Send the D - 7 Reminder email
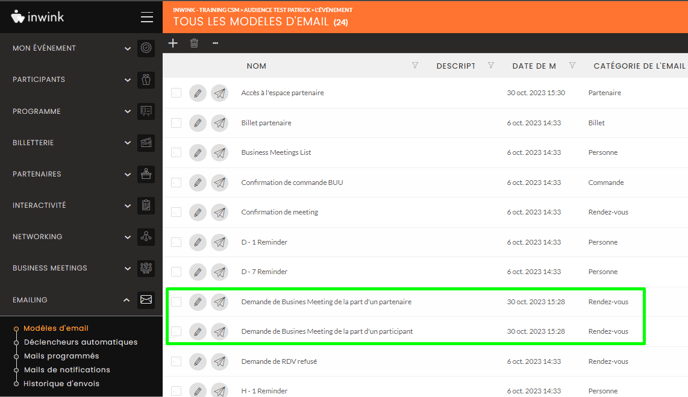The height and width of the screenshot is (397, 688). tap(220, 272)
